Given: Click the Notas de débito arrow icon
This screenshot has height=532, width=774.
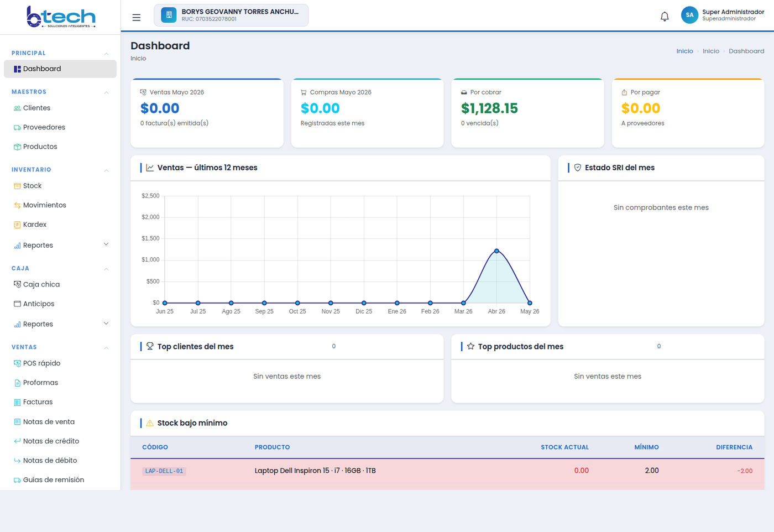Looking at the screenshot, I should coord(17,461).
